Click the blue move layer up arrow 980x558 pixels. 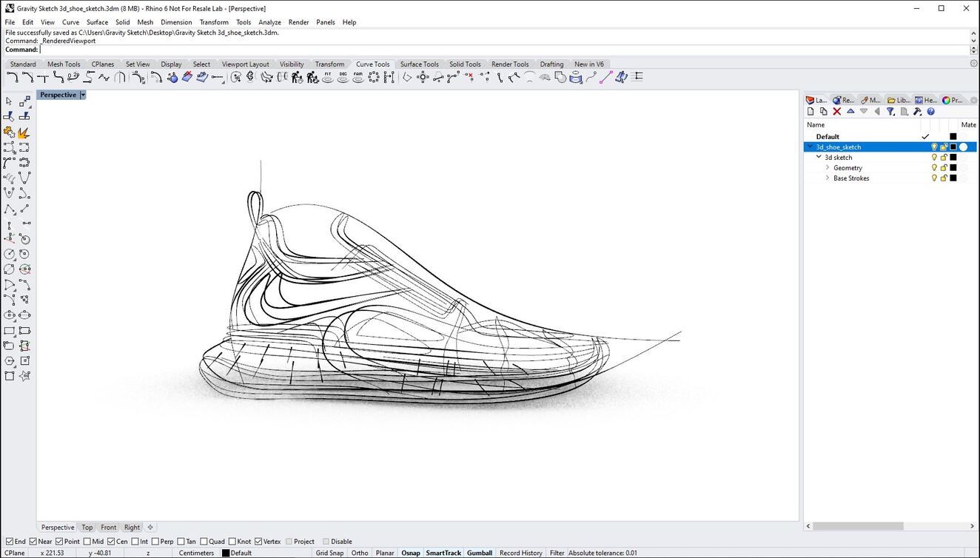coord(850,112)
